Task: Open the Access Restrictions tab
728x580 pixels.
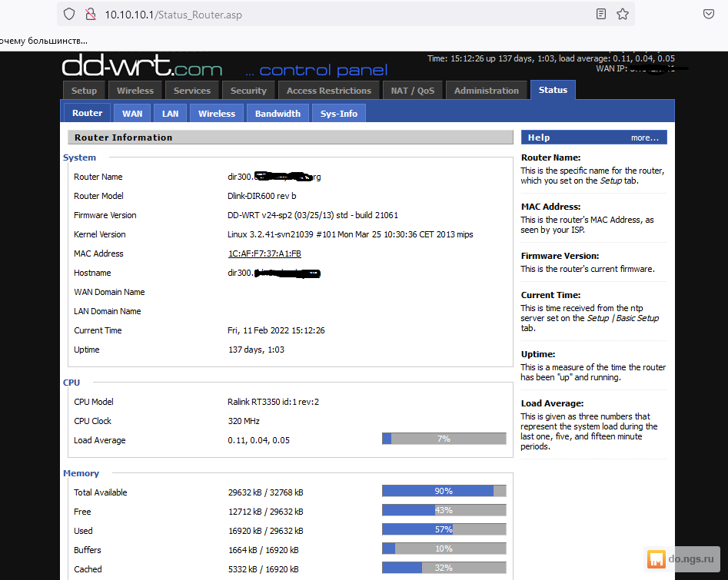Action: (x=329, y=91)
